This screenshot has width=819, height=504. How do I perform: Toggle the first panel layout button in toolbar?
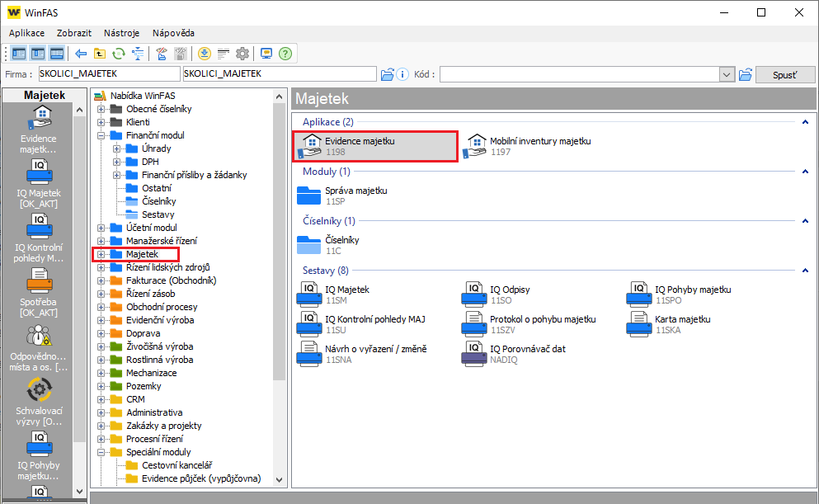point(19,54)
